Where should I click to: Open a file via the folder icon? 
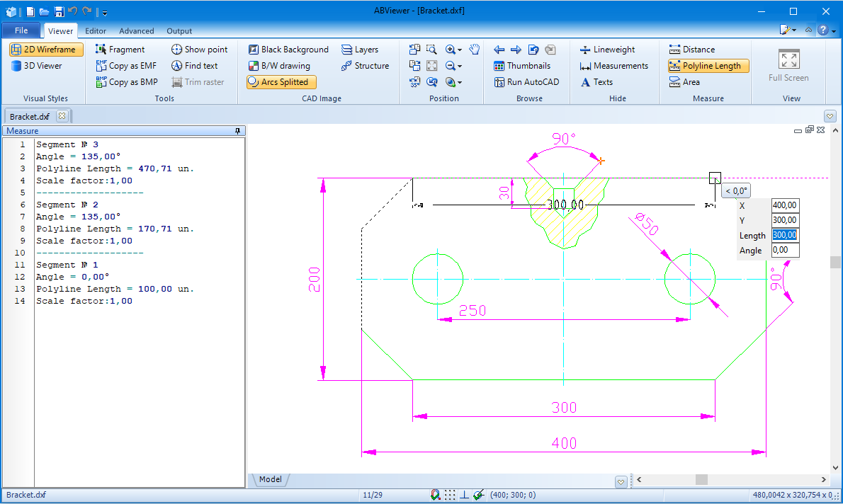tap(45, 11)
